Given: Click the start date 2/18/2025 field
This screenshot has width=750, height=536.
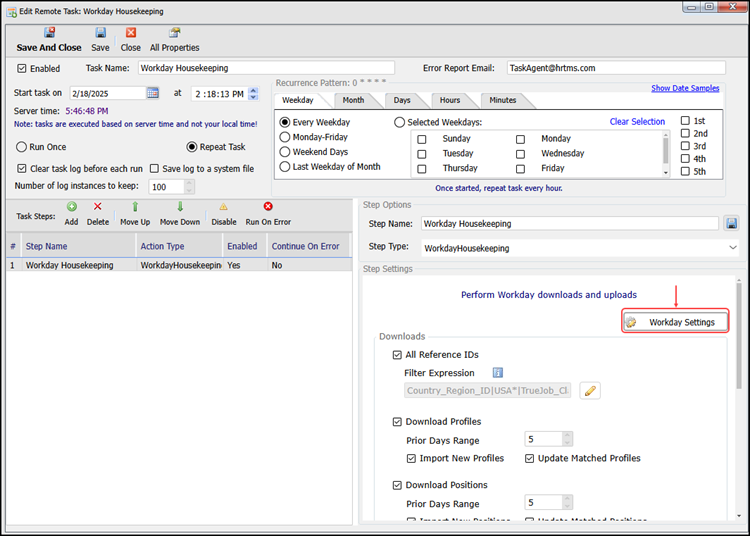Looking at the screenshot, I should (x=108, y=94).
